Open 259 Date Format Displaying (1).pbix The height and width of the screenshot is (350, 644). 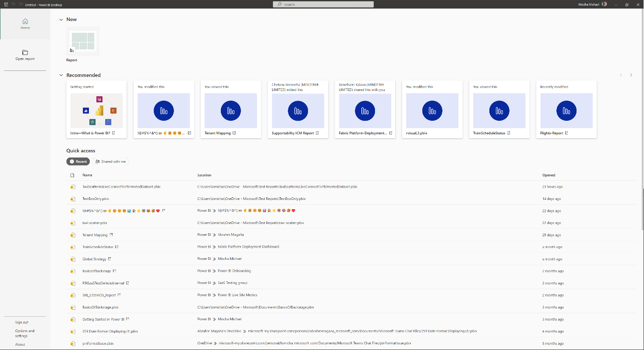110,331
